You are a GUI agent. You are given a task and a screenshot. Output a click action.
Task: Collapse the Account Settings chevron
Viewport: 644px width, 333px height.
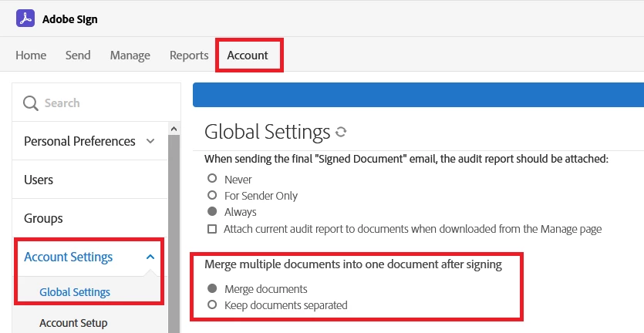[x=150, y=257]
